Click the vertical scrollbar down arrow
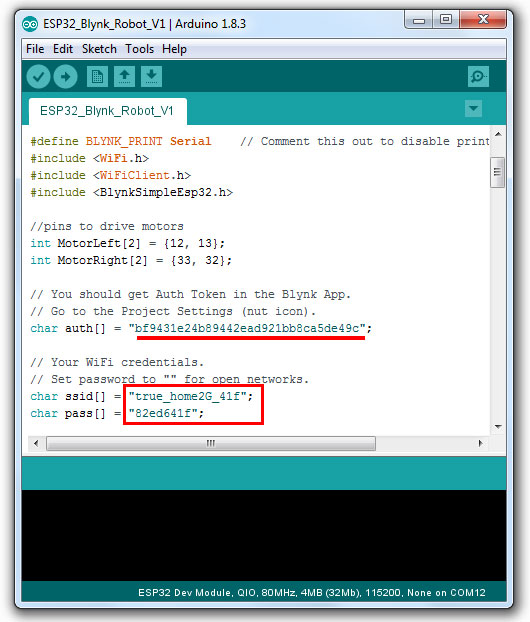The width and height of the screenshot is (530, 622). tap(498, 427)
